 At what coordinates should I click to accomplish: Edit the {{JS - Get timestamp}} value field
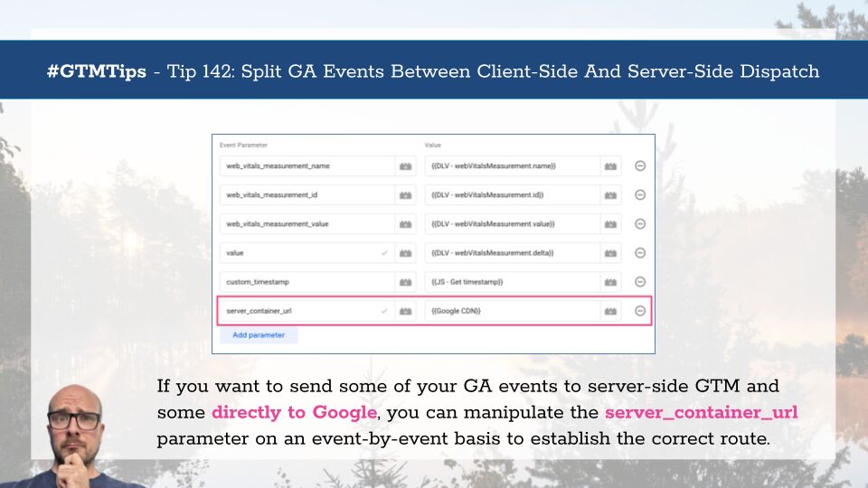tap(513, 282)
